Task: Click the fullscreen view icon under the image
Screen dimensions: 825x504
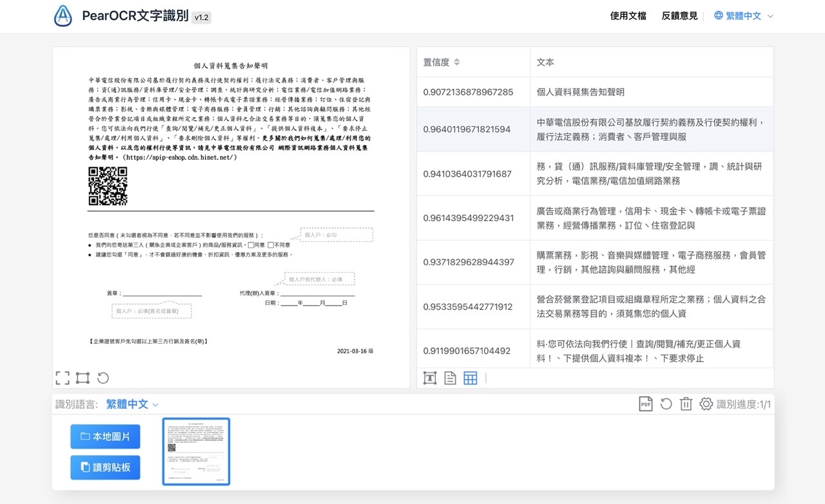Action: tap(63, 378)
